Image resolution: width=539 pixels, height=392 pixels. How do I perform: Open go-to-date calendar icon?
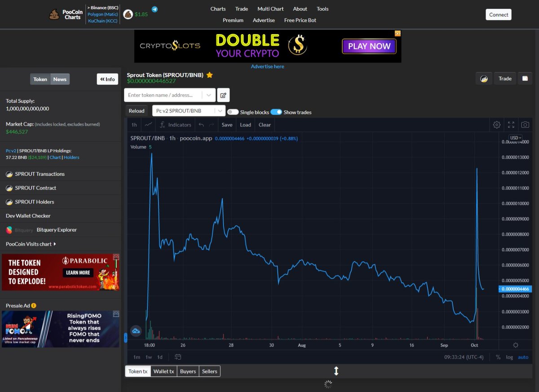[x=178, y=357]
